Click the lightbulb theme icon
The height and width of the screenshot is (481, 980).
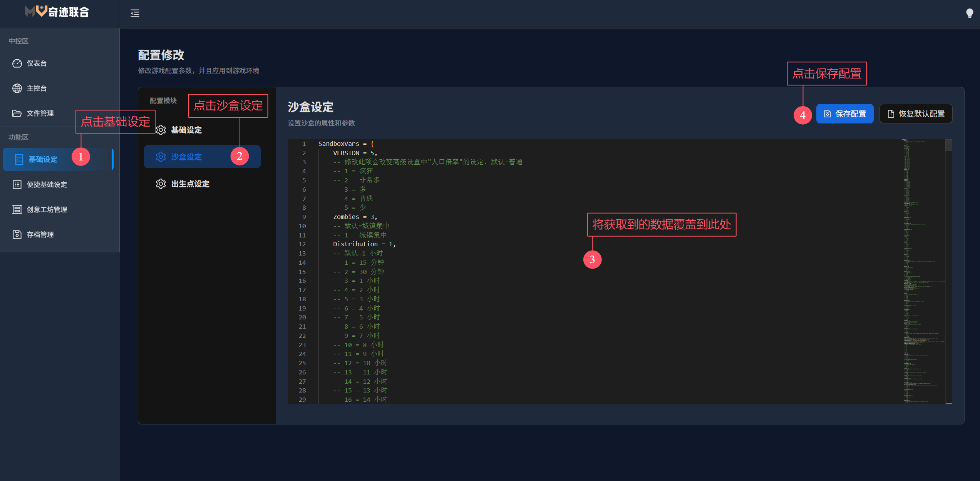click(969, 13)
